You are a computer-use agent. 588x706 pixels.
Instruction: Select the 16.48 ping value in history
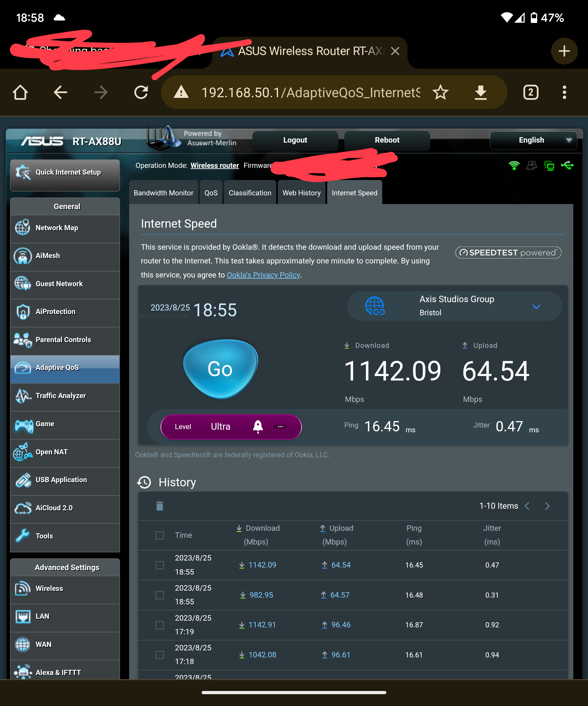pos(414,595)
